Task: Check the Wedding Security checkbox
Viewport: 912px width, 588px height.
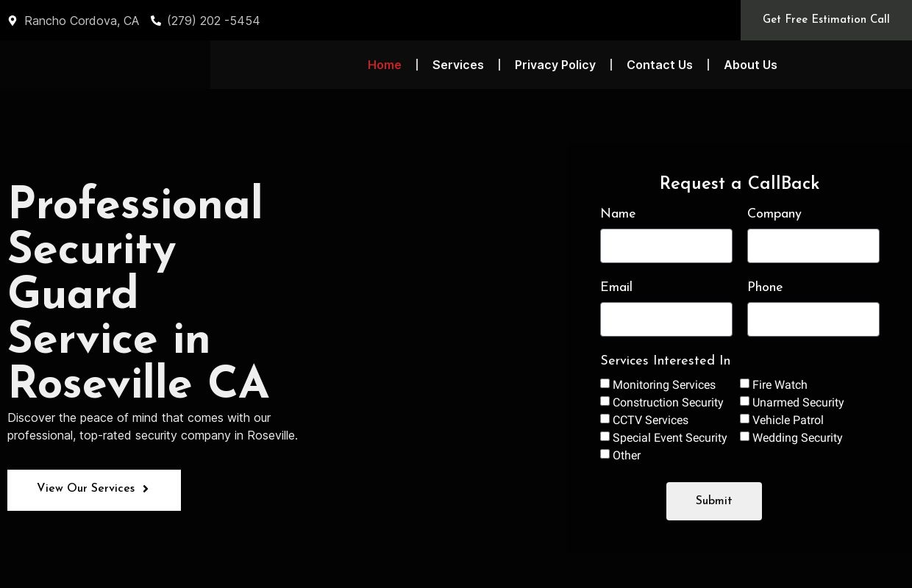Action: (744, 436)
